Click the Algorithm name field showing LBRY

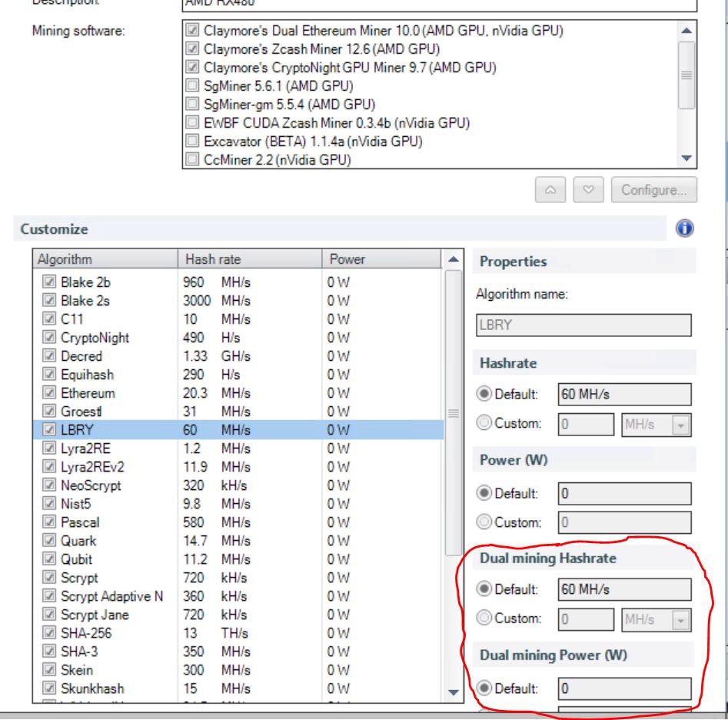pos(583,325)
